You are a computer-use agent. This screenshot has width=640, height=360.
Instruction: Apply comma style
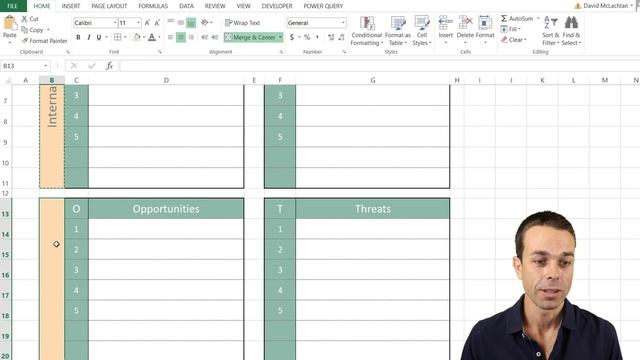(x=317, y=37)
